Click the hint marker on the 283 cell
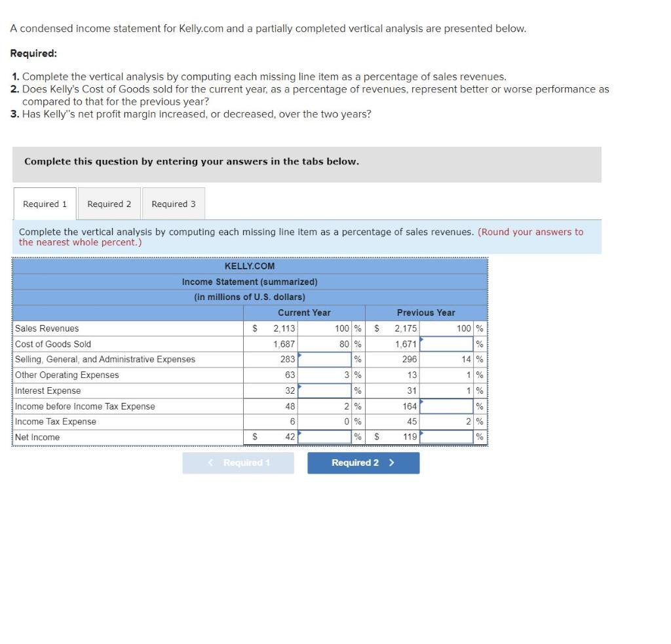671x644 pixels. pos(299,354)
